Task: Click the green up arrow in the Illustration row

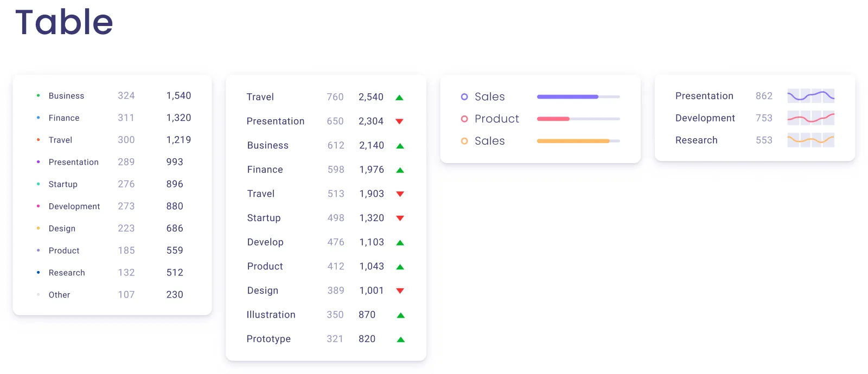Action: click(x=400, y=315)
